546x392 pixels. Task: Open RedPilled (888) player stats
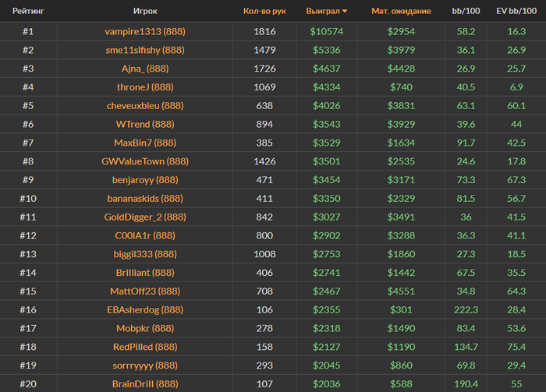click(x=144, y=347)
